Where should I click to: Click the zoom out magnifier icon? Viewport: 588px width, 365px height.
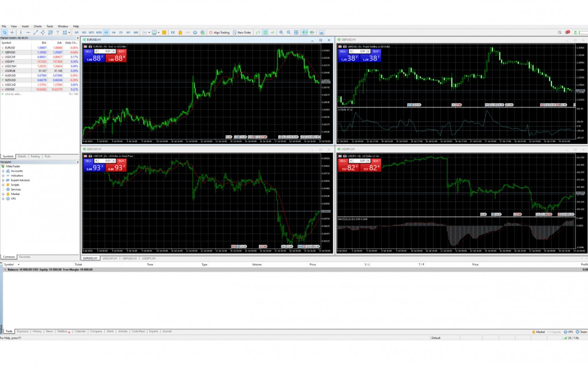click(289, 33)
